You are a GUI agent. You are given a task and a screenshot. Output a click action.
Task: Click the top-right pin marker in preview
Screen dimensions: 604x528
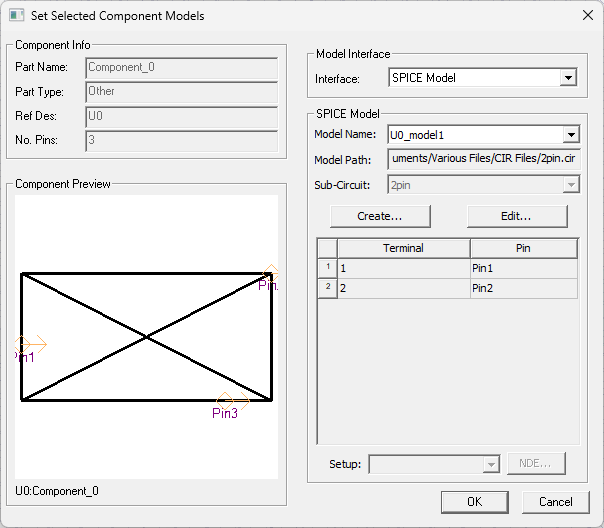270,273
